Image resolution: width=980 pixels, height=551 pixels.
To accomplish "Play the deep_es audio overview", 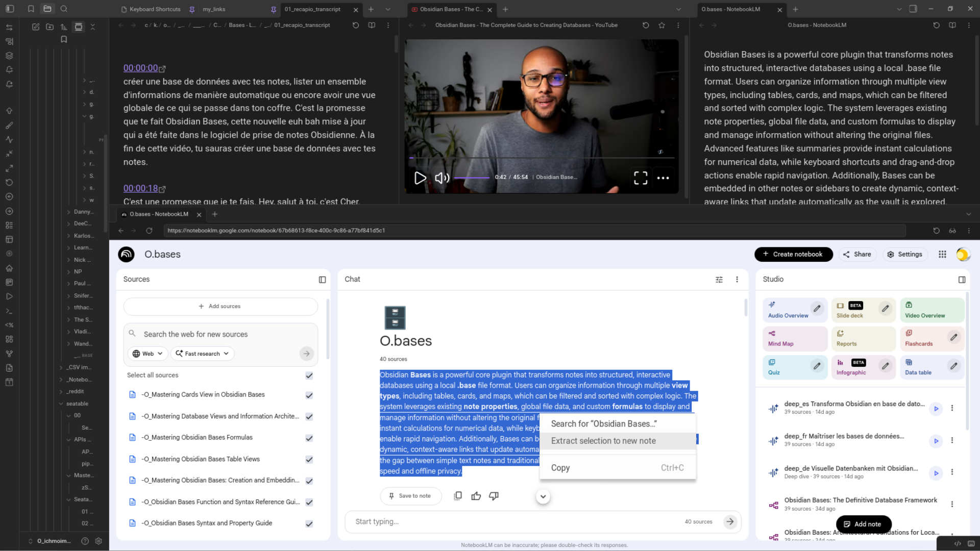I will click(x=936, y=409).
